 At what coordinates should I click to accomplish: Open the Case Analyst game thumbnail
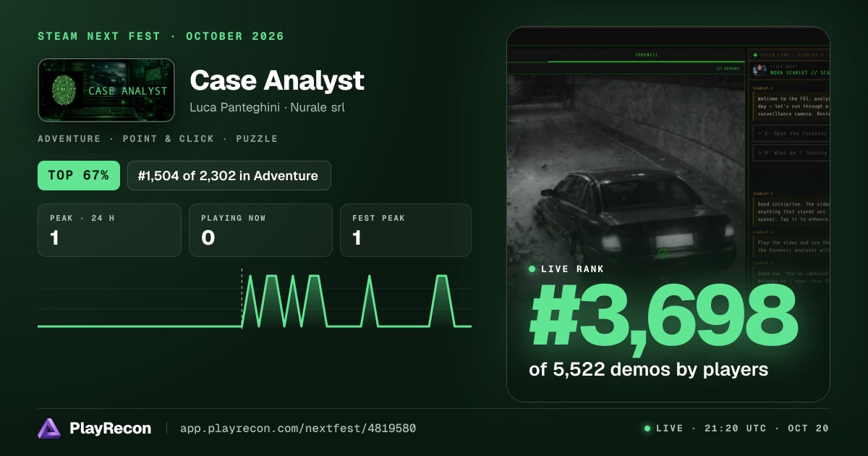point(106,90)
